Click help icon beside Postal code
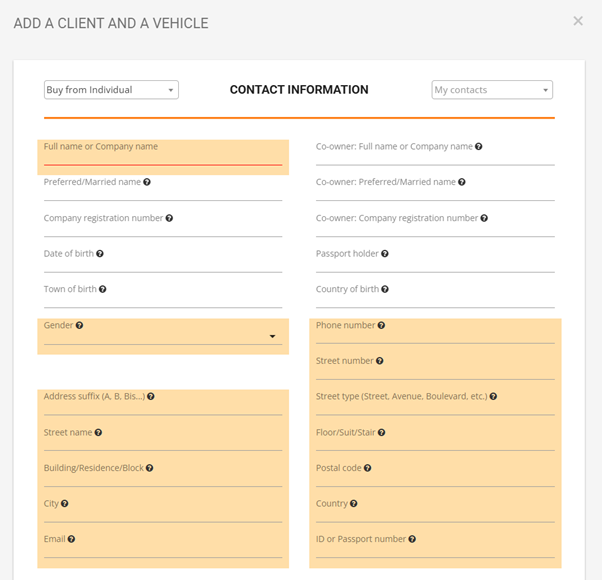Viewport: 602px width, 580px height. (x=367, y=468)
